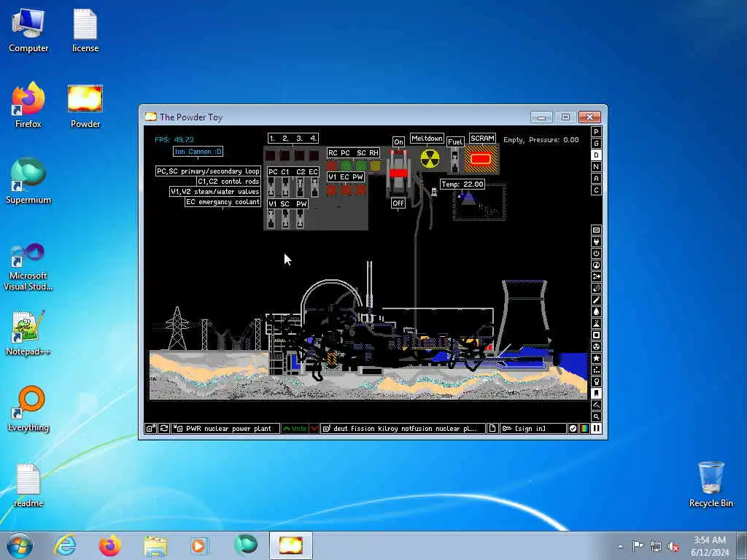Open File Explorer from the taskbar
The image size is (747, 560).
(x=155, y=545)
